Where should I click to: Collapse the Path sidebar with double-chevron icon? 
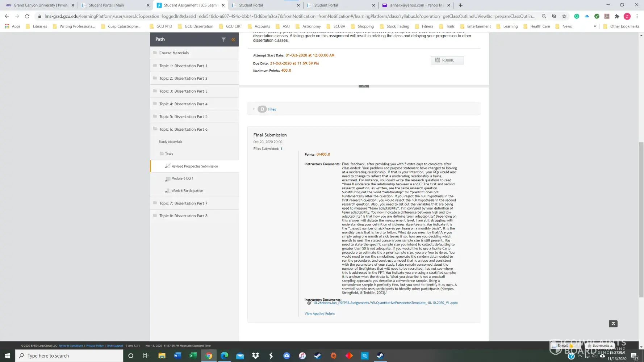[233, 39]
